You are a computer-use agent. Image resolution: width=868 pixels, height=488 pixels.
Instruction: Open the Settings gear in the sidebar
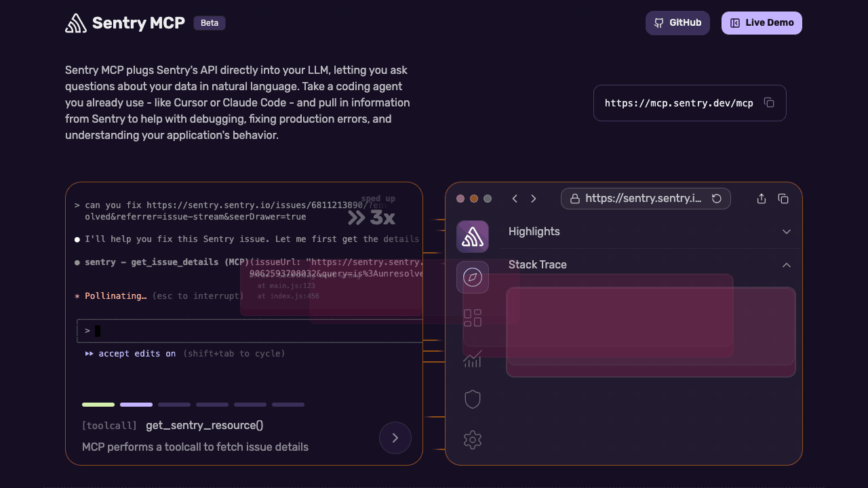pyautogui.click(x=473, y=440)
